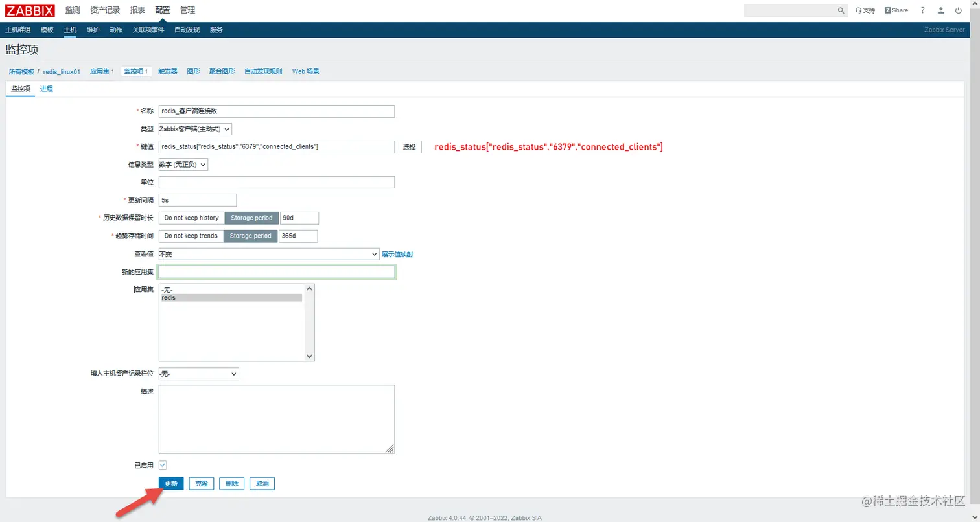The height and width of the screenshot is (522, 980).
Task: Open the 查看值 不变 dropdown
Action: point(269,254)
